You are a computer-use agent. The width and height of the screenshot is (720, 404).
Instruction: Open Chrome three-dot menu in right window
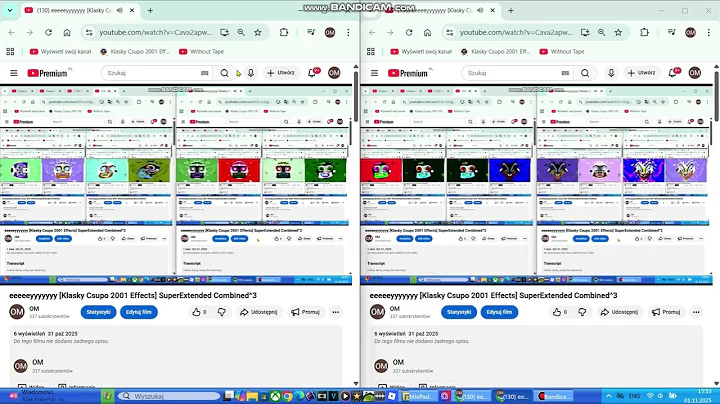coord(709,32)
